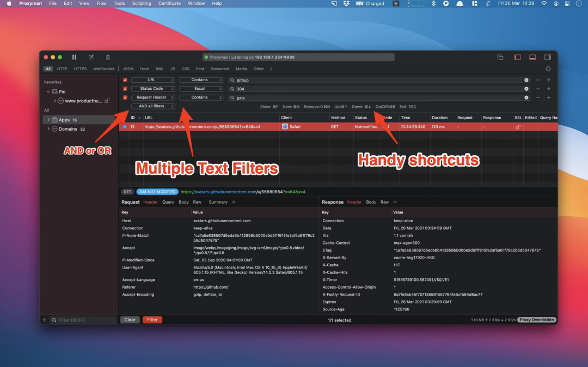This screenshot has width=588, height=367.
Task: Toggle the right panel layout icon
Action: [x=548, y=57]
